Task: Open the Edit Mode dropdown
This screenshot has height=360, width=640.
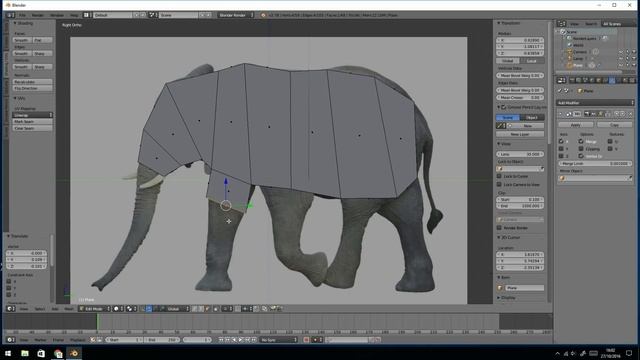Action: [x=94, y=309]
